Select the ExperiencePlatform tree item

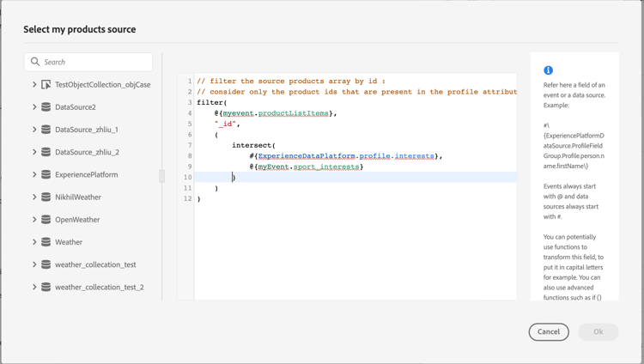[86, 174]
